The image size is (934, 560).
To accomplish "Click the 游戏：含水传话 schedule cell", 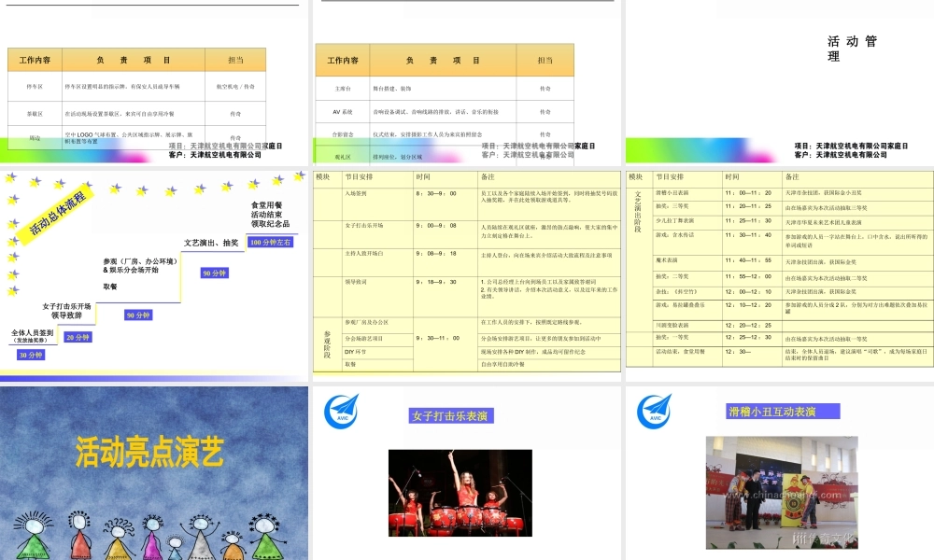I will click(688, 243).
